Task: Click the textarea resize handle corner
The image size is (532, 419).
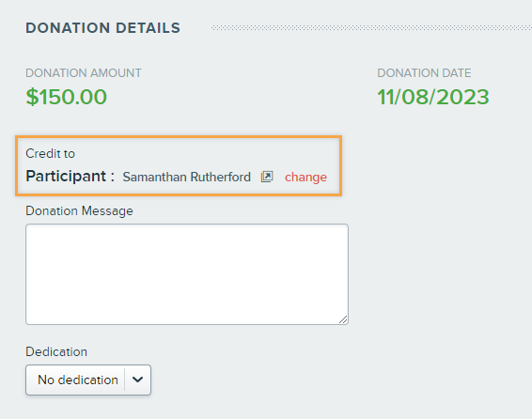Action: click(x=343, y=319)
